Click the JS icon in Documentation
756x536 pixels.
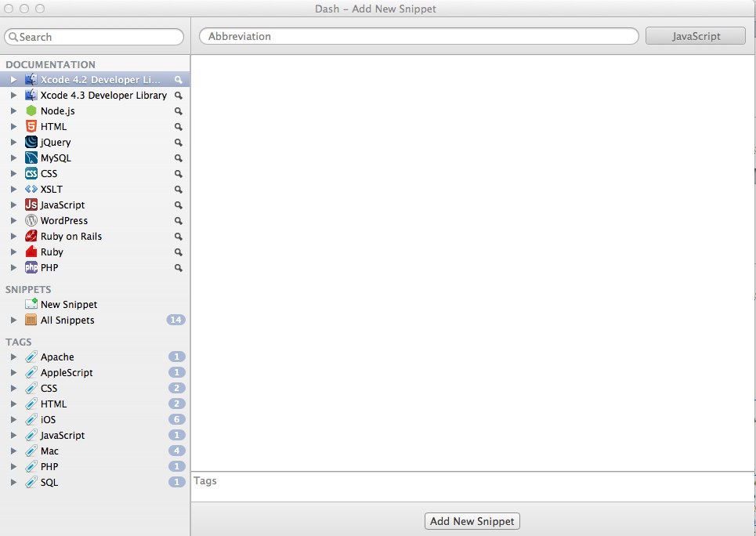coord(31,205)
